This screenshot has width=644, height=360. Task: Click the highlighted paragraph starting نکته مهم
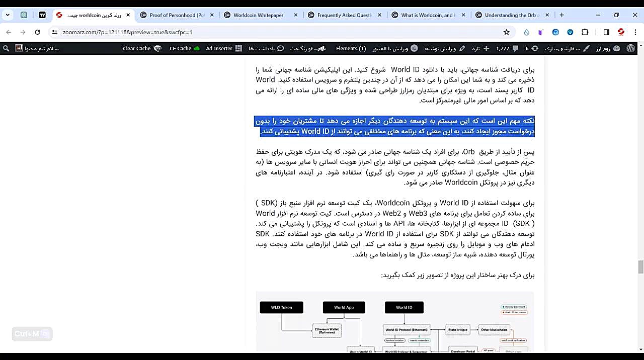tap(395, 126)
